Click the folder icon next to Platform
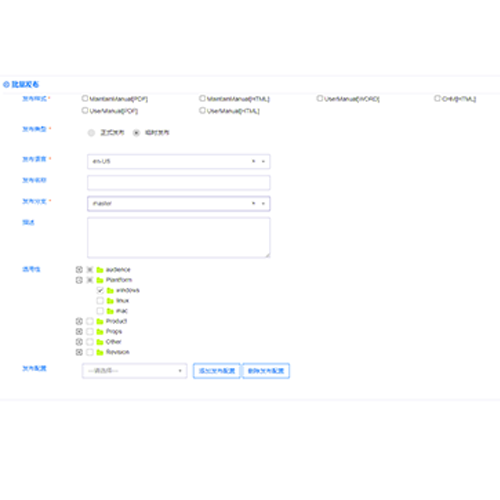The width and height of the screenshot is (500, 500). click(100, 280)
